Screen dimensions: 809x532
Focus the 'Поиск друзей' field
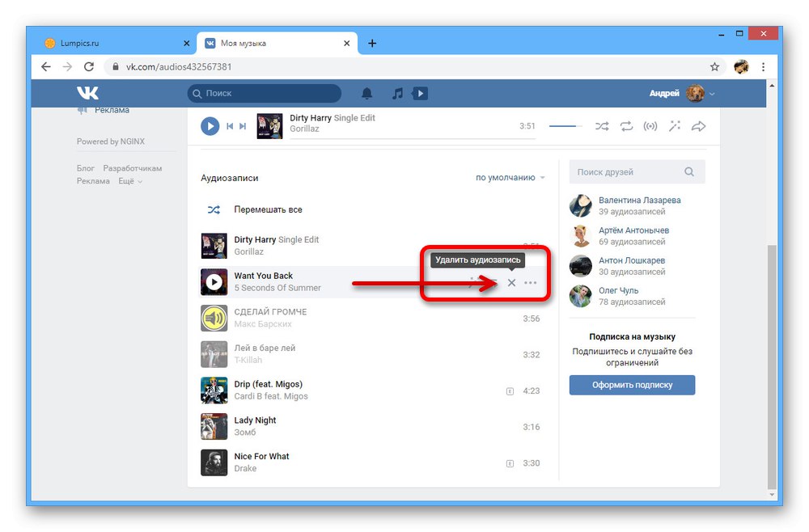pyautogui.click(x=637, y=171)
